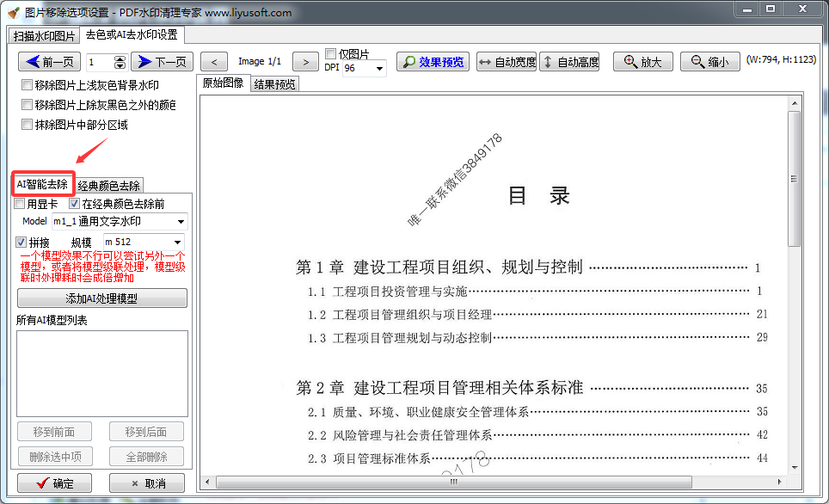Click the 添加AI处理模型 button

pos(101,298)
